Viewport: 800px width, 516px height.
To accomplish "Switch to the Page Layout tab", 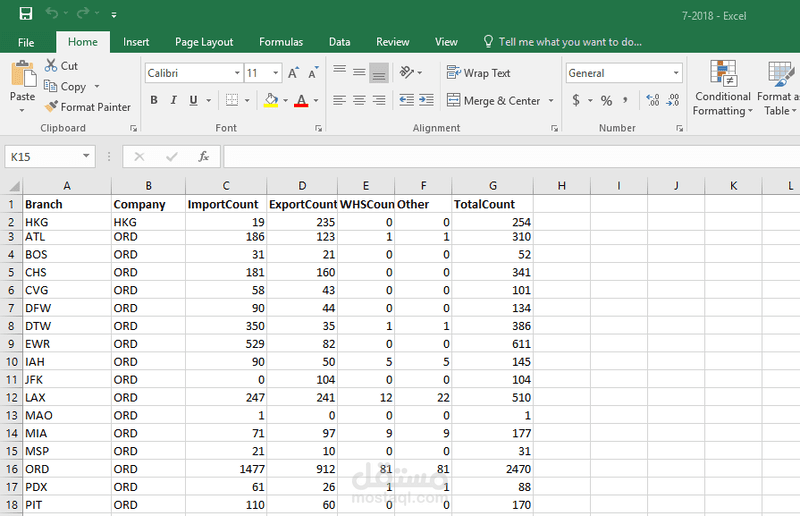I will [204, 42].
